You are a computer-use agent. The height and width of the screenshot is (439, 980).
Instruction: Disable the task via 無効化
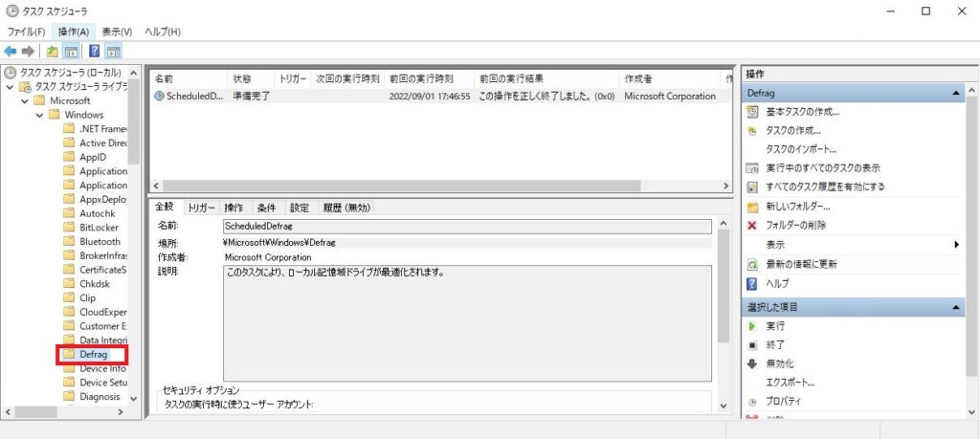click(x=779, y=363)
